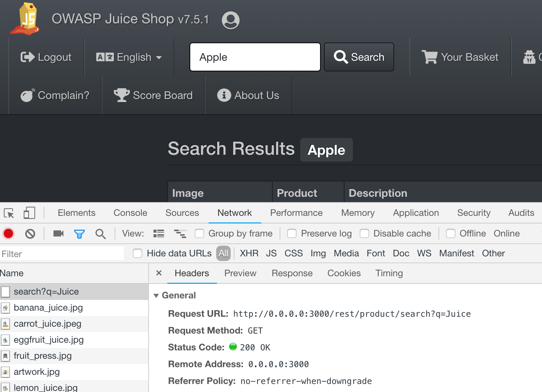Open the Preview sub-tab
Screen dimensions: 542x392
pos(240,273)
